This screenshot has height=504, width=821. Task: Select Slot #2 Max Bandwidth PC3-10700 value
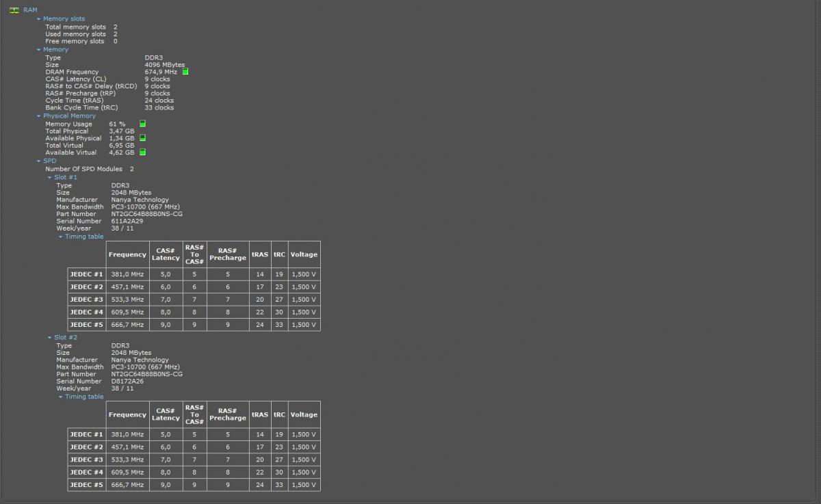coord(145,367)
